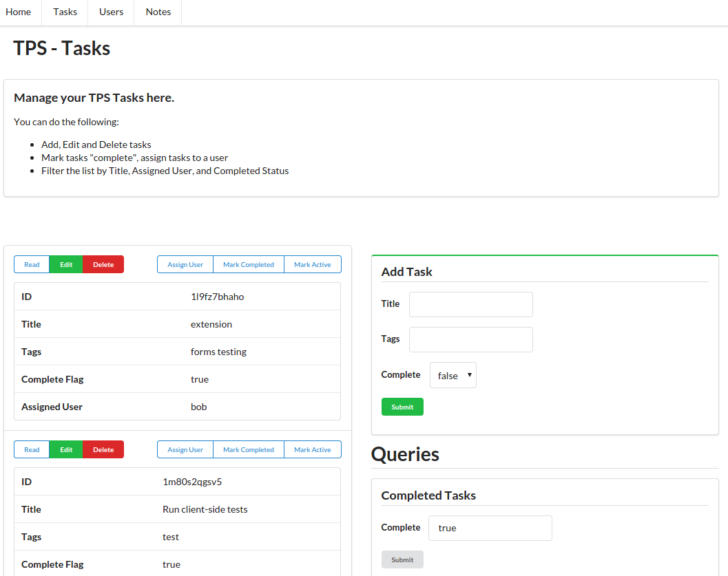Viewport: 728px width, 576px height.
Task: Open the Home menu item
Action: point(19,12)
